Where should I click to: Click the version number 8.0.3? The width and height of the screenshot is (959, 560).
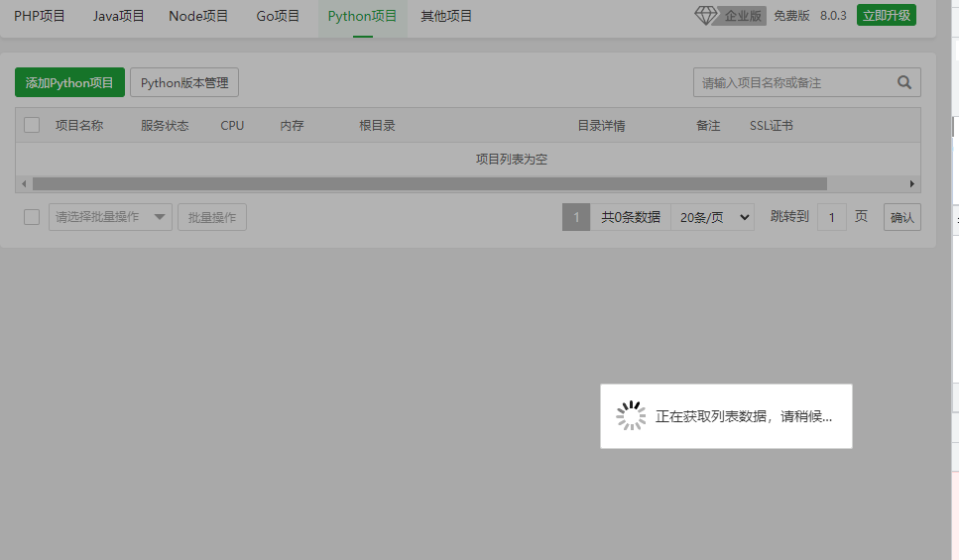click(x=833, y=16)
